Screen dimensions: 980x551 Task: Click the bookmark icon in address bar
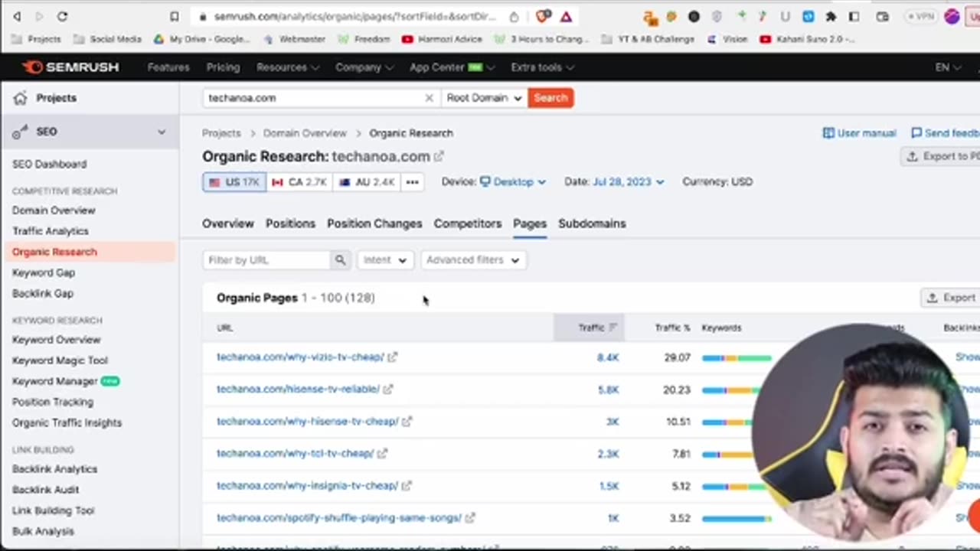tap(175, 16)
